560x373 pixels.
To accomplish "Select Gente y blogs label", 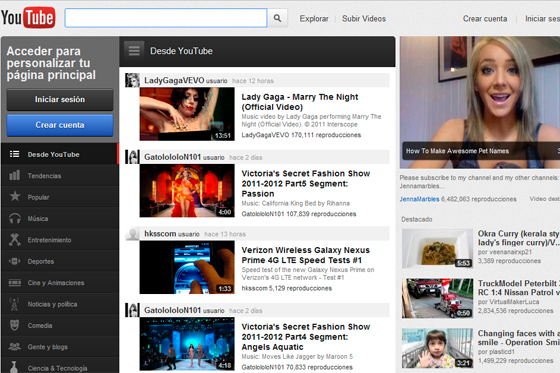I will 48,347.
